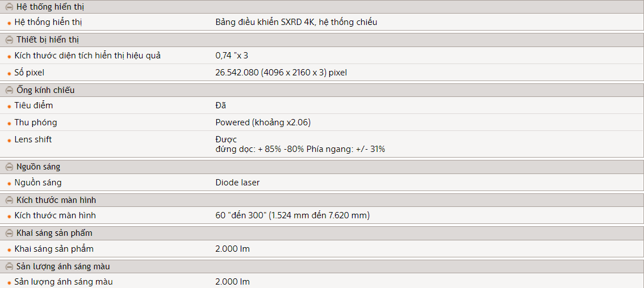Image resolution: width=644 pixels, height=288 pixels.
Task: Click the orange bullet next to Số pixel
Action: point(9,74)
